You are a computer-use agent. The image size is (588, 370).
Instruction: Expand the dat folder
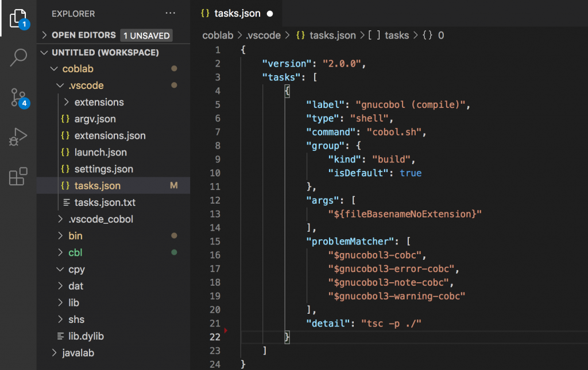pyautogui.click(x=60, y=286)
